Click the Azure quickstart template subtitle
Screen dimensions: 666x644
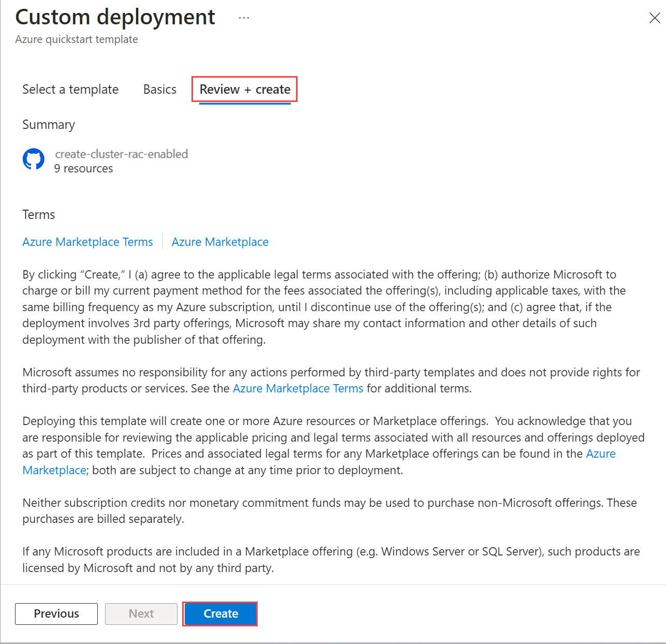(x=77, y=39)
